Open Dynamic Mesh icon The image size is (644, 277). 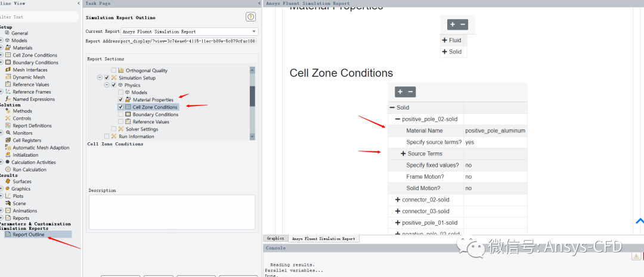[8, 77]
